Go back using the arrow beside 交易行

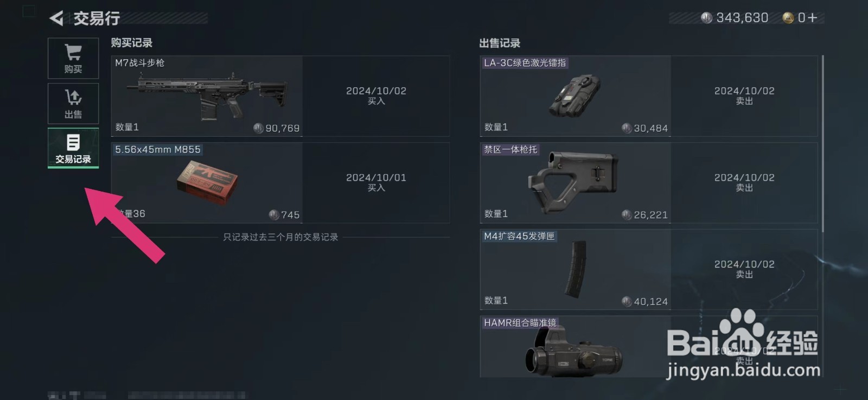[x=56, y=18]
